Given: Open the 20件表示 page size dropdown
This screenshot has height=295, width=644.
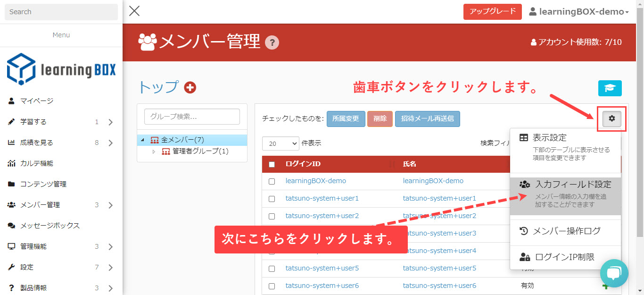Looking at the screenshot, I should 281,143.
